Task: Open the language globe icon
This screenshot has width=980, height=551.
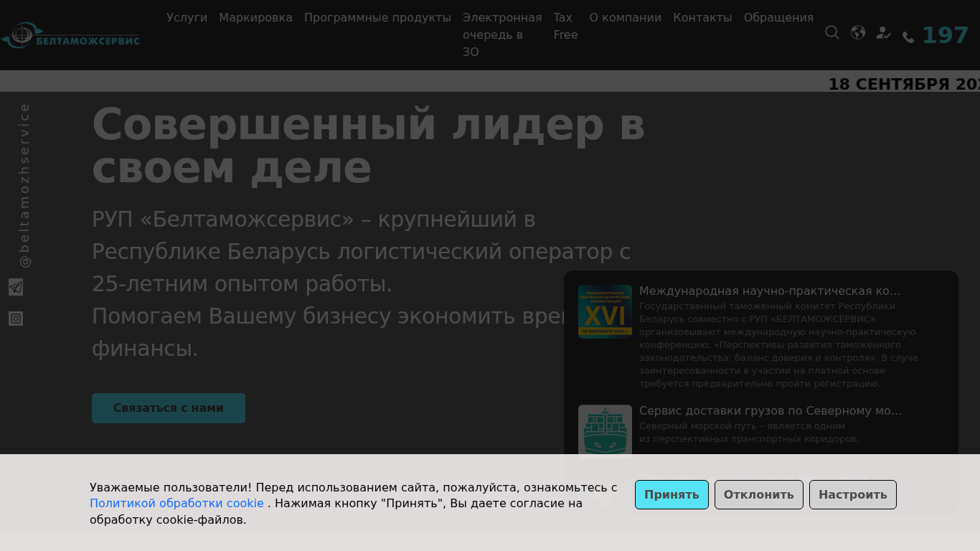Action: pos(858,32)
